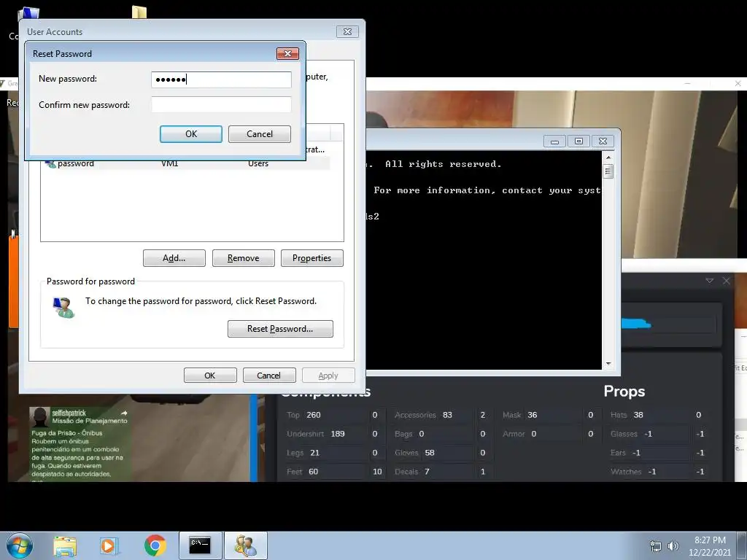Click the volume speaker tray icon
The height and width of the screenshot is (560, 747).
(x=673, y=546)
